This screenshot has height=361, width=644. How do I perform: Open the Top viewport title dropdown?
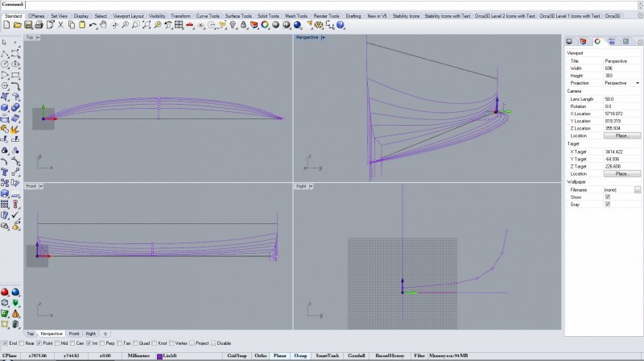pos(37,37)
